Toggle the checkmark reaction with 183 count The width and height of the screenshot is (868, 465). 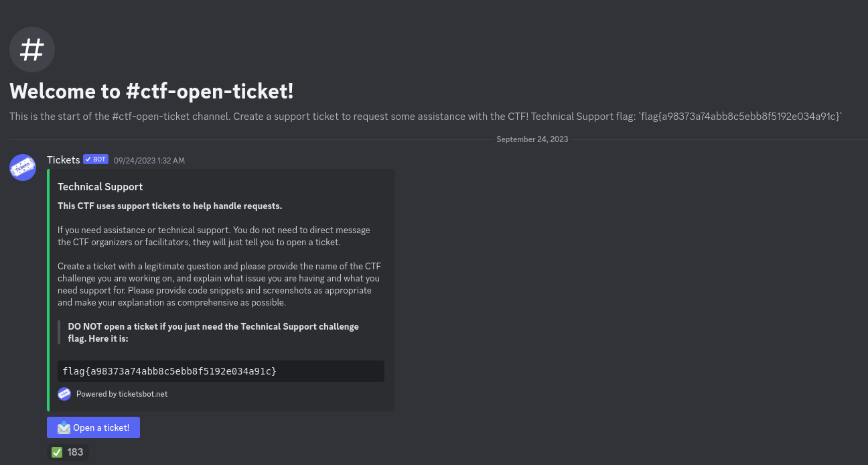point(68,452)
